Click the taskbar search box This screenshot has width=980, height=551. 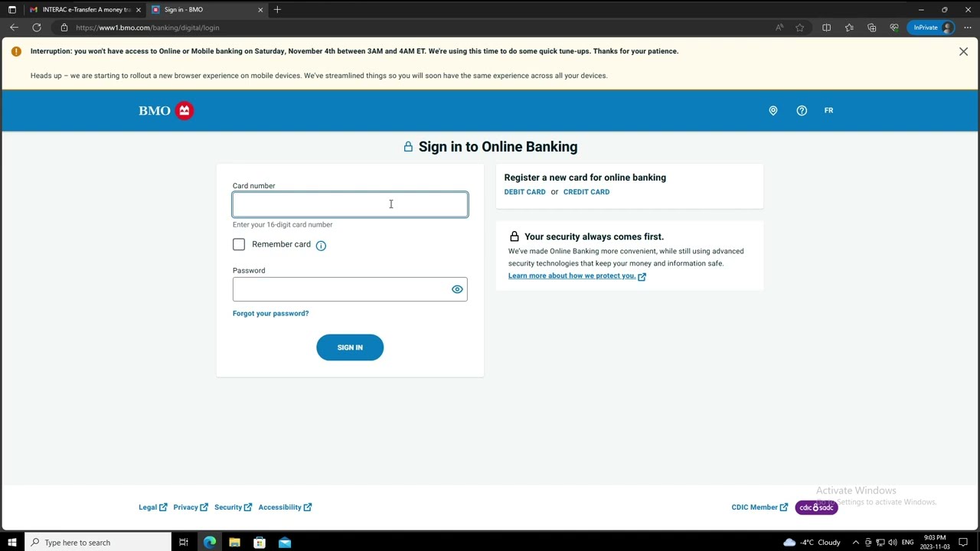[x=98, y=543]
